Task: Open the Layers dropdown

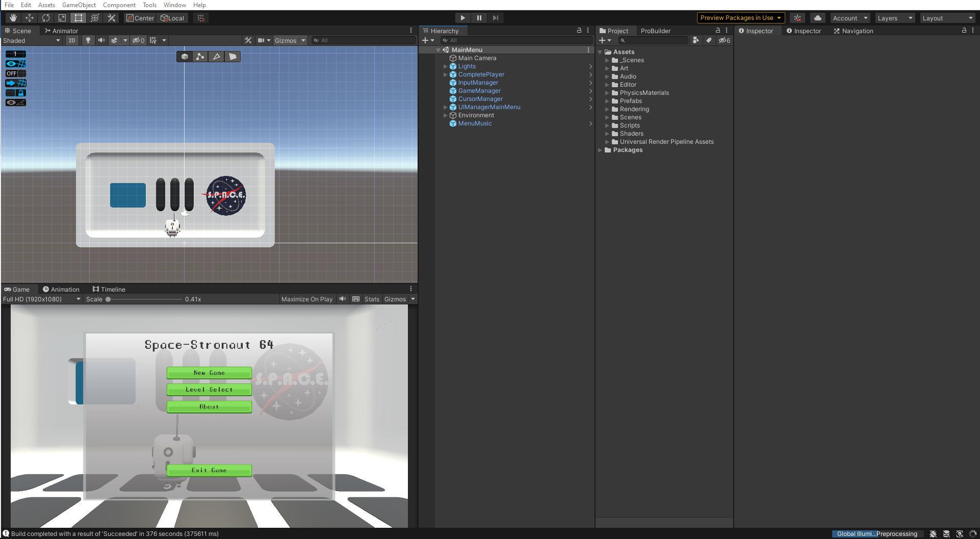Action: coord(894,17)
